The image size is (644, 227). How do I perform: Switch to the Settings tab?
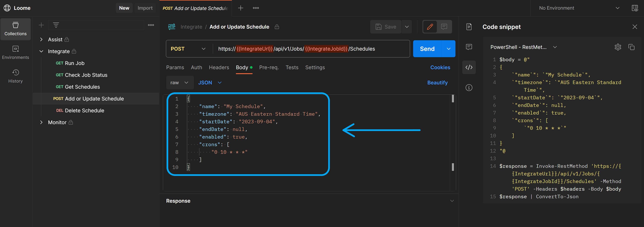coord(315,67)
